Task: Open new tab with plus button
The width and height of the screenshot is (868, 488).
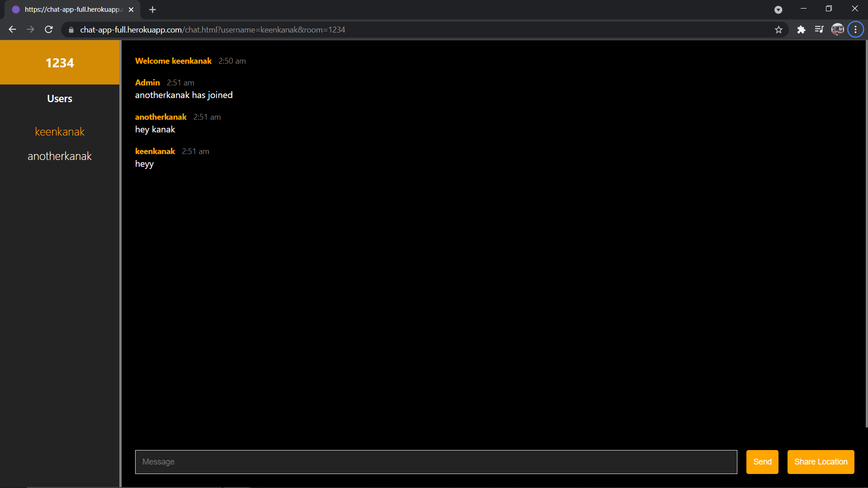Action: click(152, 9)
